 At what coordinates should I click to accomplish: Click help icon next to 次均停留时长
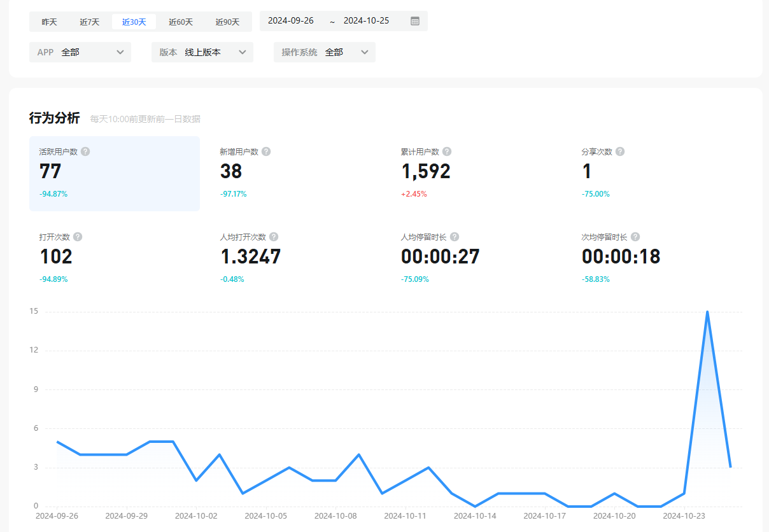[635, 237]
